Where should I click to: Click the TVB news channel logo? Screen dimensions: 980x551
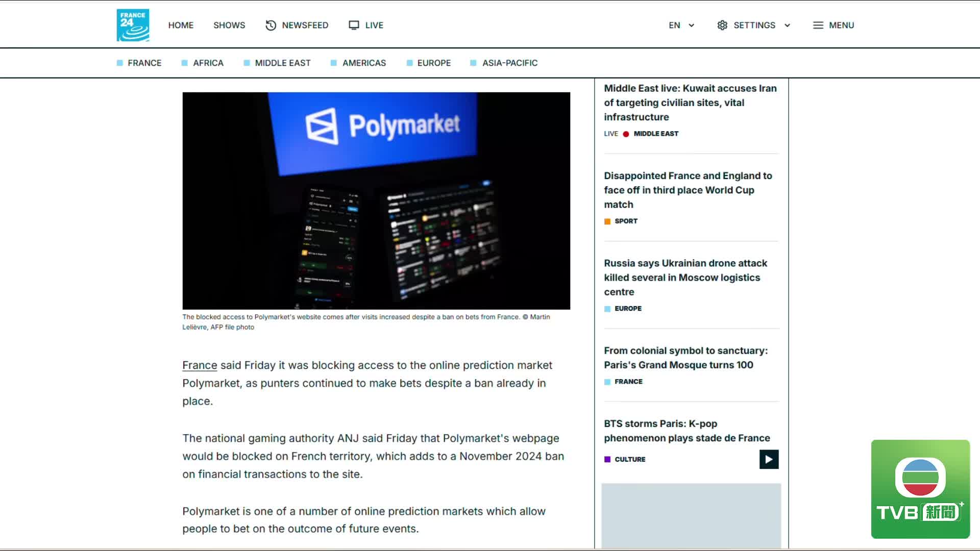[x=920, y=489]
